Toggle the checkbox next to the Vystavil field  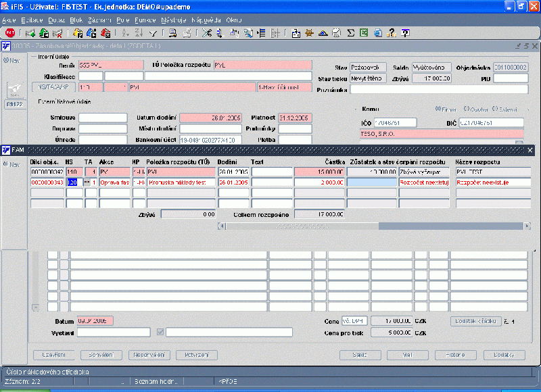tap(160, 332)
